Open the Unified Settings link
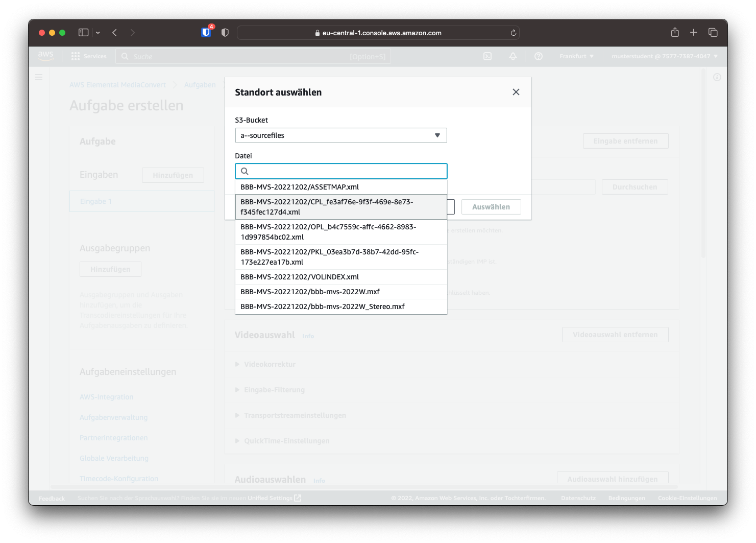756x543 pixels. 274,498
